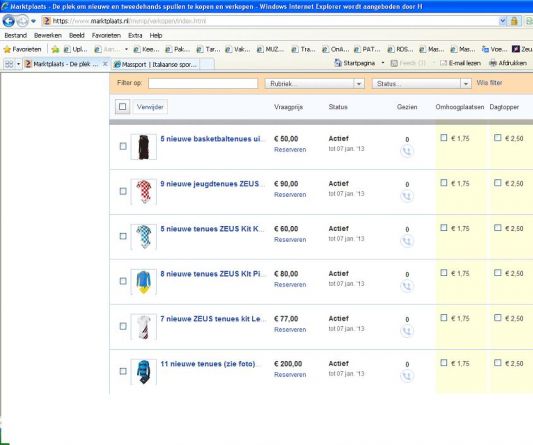
Task: Tick checkbox for 5 nieuwe tenues ZEUS Kit K row
Action: click(x=123, y=236)
